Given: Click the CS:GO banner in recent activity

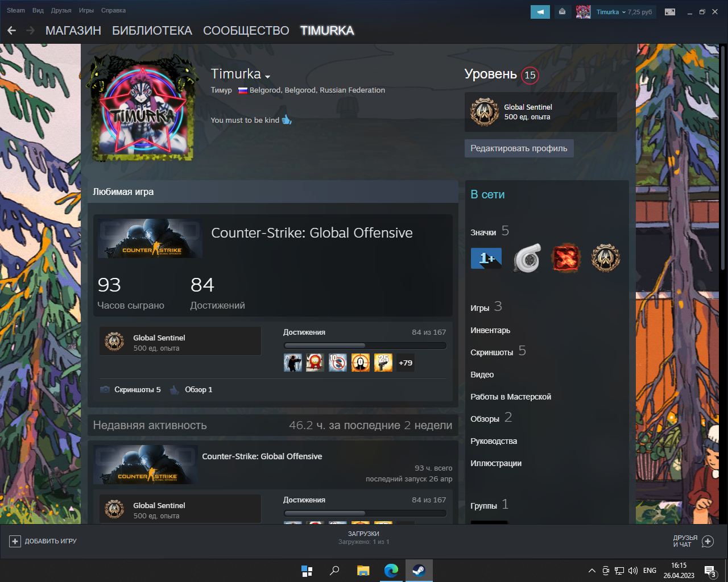Looking at the screenshot, I should (146, 465).
